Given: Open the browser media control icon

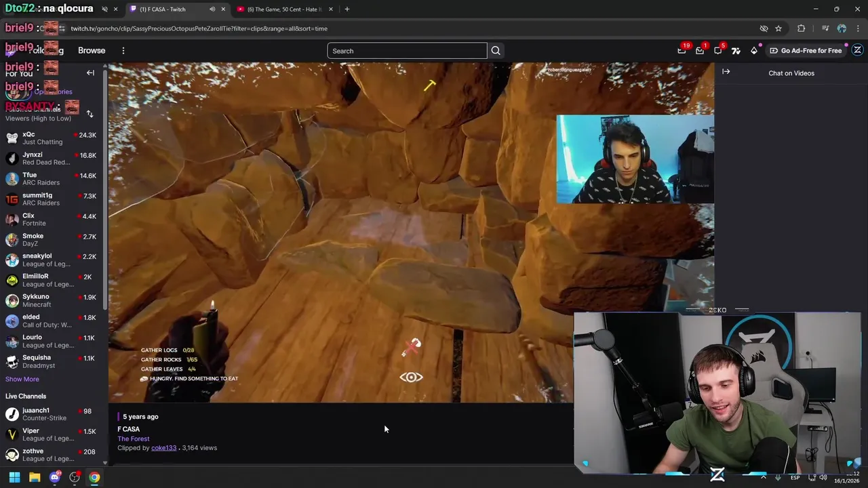Looking at the screenshot, I should (x=825, y=28).
